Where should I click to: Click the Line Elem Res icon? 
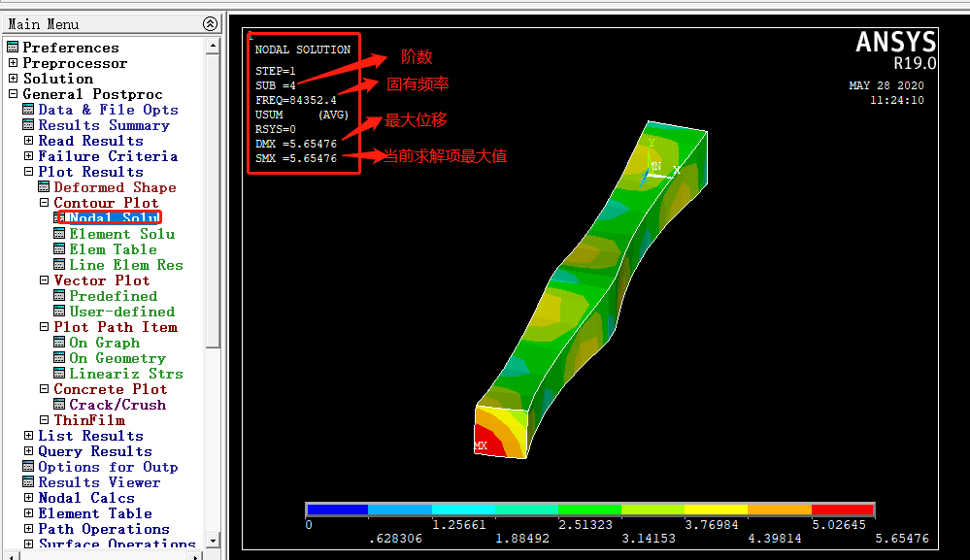[x=59, y=264]
